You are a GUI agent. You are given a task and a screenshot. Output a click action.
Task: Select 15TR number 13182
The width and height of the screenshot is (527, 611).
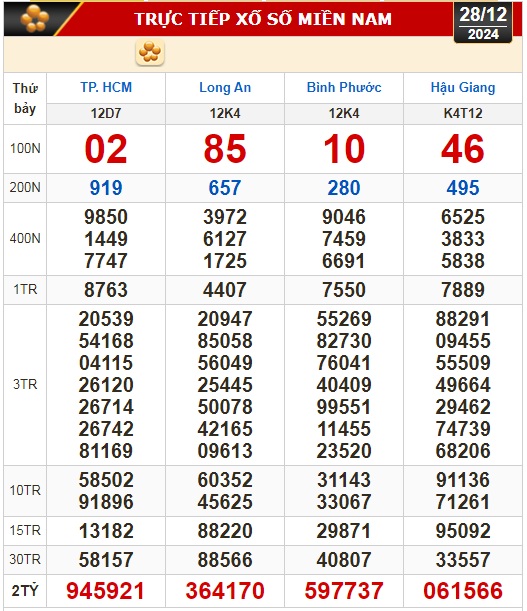click(106, 531)
